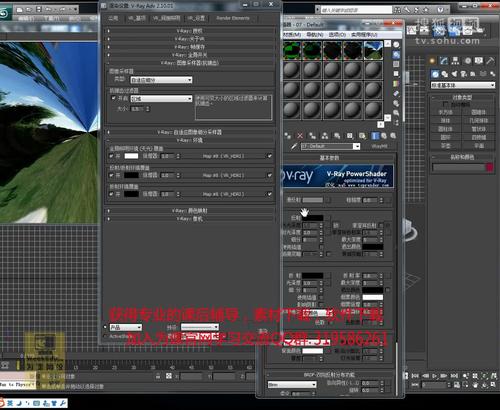The width and height of the screenshot is (500, 410).
Task: Click the Select by Material icon
Action: click(x=396, y=113)
